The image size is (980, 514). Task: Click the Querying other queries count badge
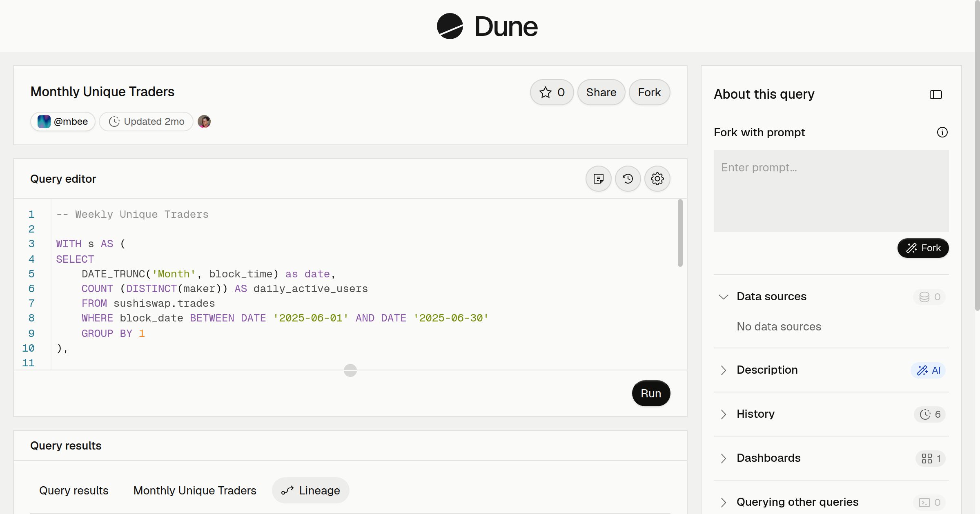pyautogui.click(x=929, y=502)
